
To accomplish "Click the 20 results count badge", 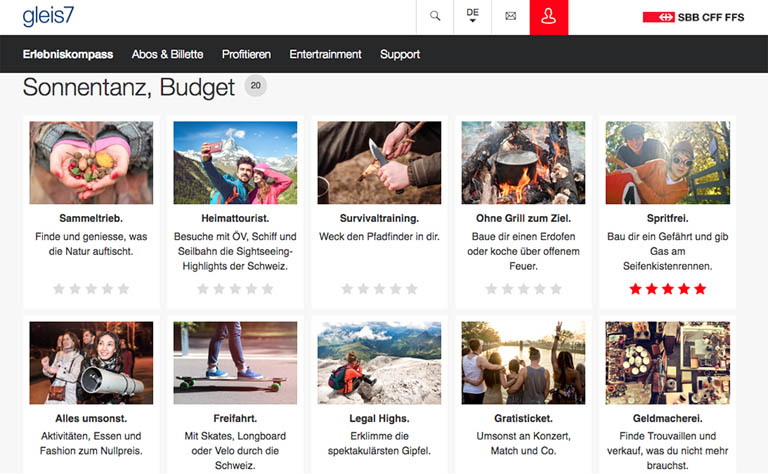I will (x=256, y=86).
